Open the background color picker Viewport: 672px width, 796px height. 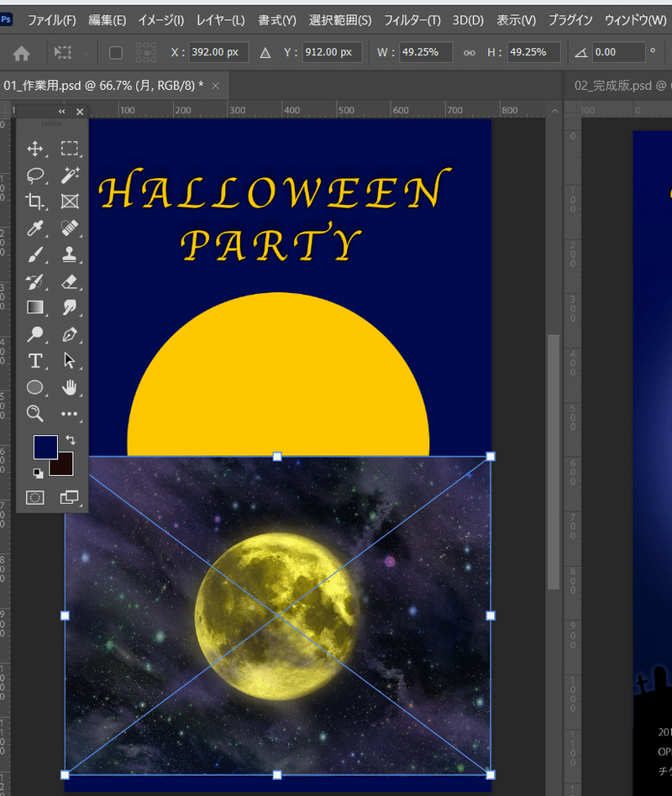(x=65, y=467)
